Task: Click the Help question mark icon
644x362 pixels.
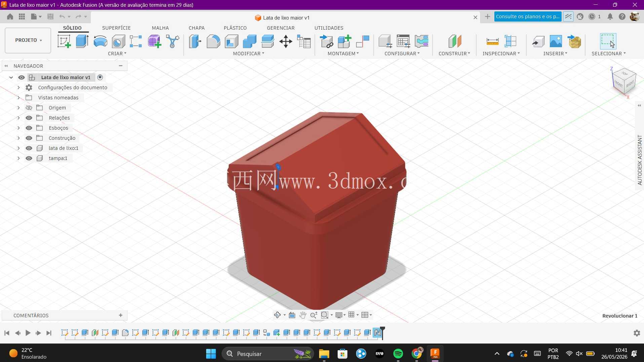Action: [x=622, y=17]
